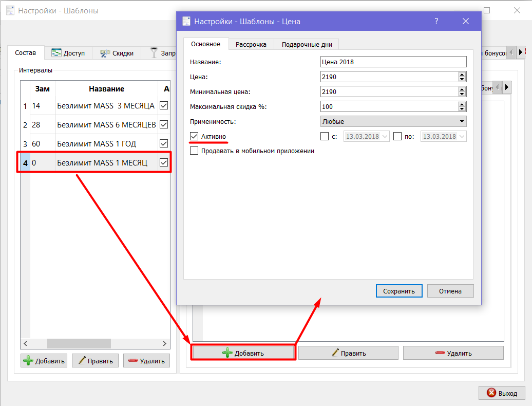Uncheck active box for Безлимит MASS 1 МЕСЯЦ

164,162
